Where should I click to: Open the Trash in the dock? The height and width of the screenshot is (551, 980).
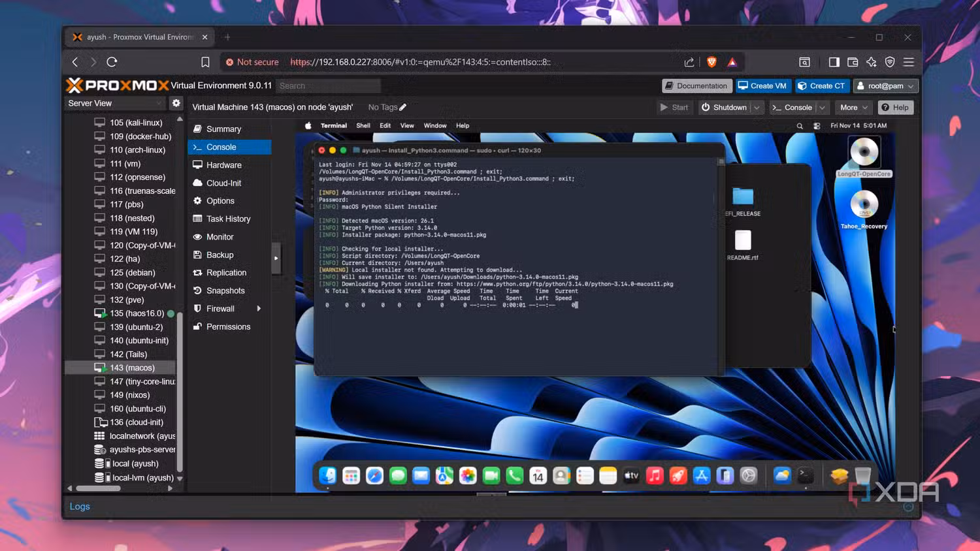click(x=863, y=476)
